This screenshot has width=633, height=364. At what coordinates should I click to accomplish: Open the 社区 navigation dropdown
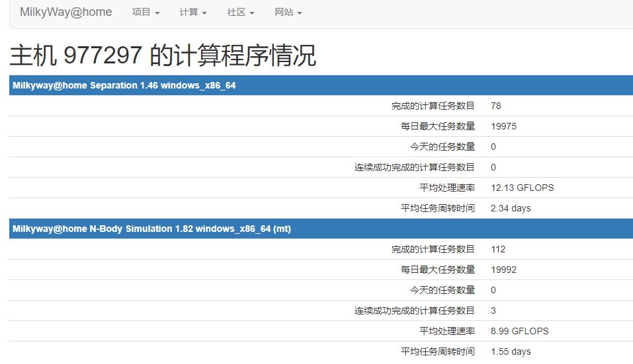[x=241, y=12]
